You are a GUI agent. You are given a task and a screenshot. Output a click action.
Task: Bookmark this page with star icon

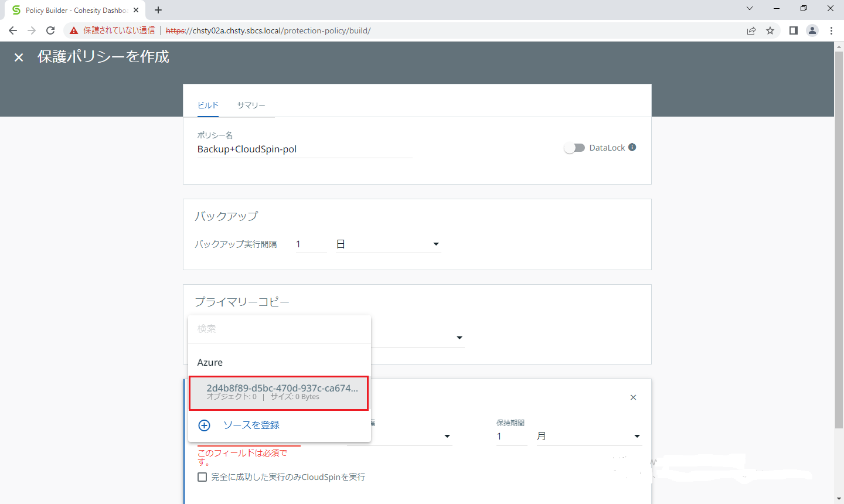pyautogui.click(x=770, y=30)
